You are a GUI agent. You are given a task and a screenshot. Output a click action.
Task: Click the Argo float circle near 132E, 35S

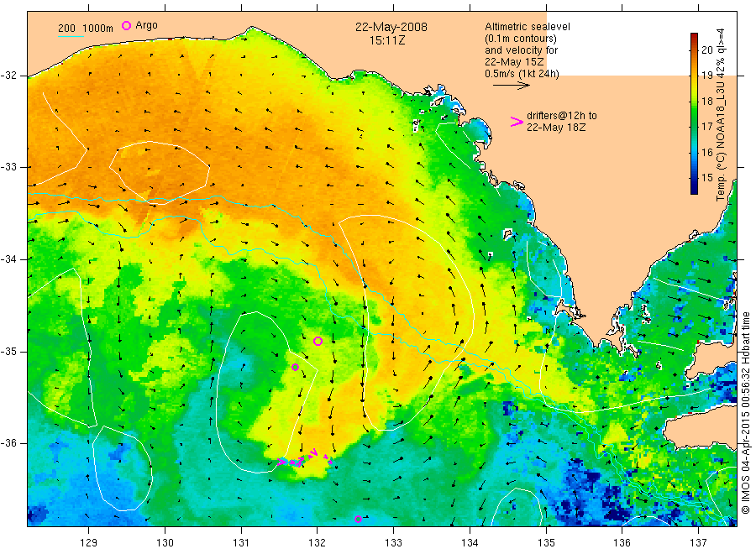click(318, 341)
